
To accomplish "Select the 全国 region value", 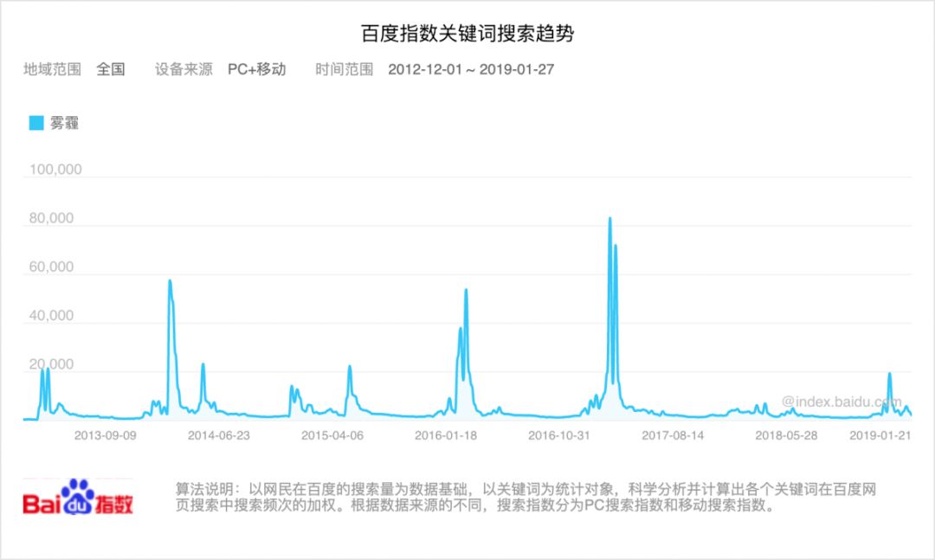I will click(111, 69).
